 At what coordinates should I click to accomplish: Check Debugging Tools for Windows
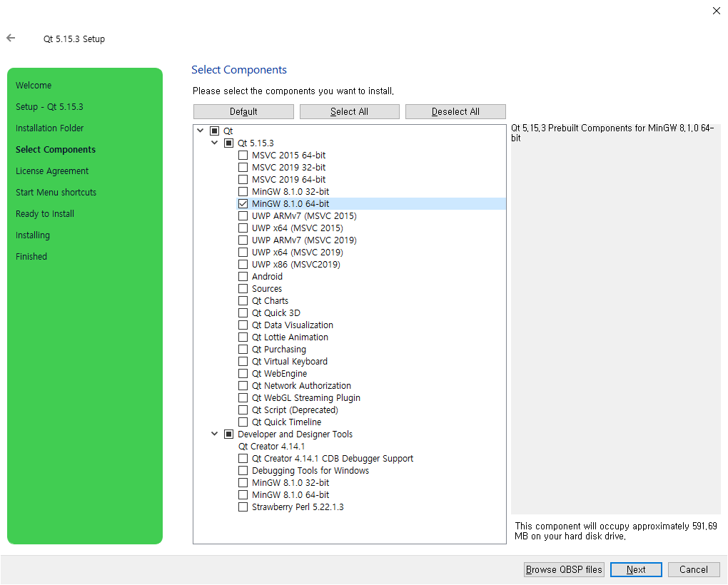(243, 470)
